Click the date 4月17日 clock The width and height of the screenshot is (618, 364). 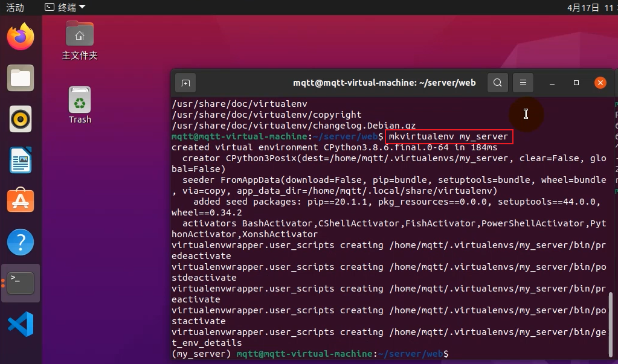point(591,7)
